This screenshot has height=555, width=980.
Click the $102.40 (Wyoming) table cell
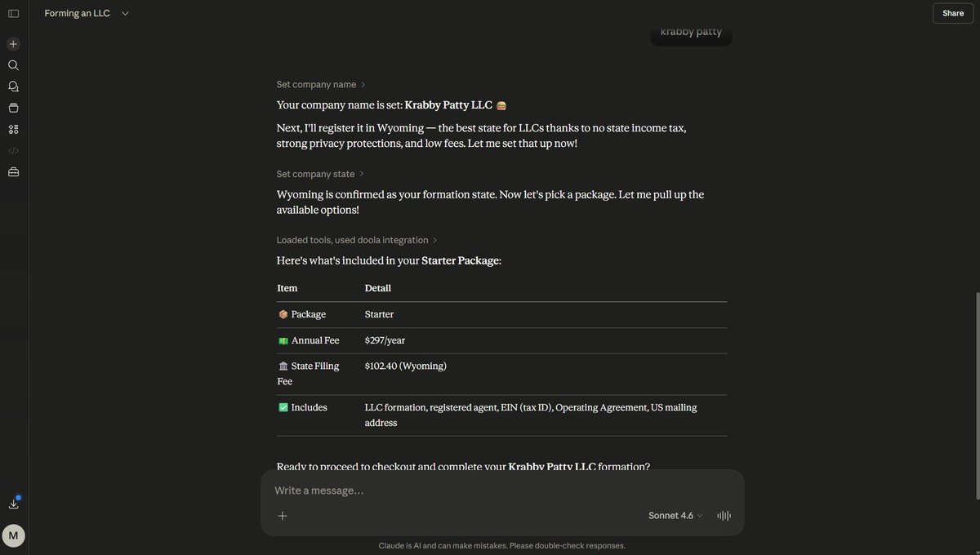[x=405, y=366]
